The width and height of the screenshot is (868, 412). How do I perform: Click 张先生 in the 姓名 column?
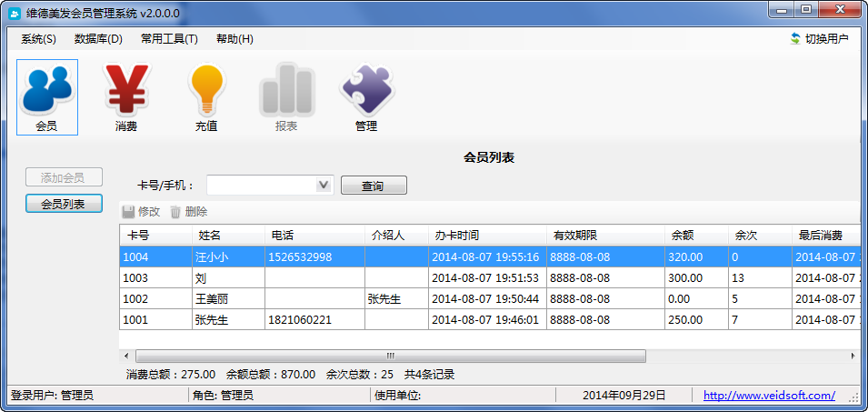pos(228,320)
